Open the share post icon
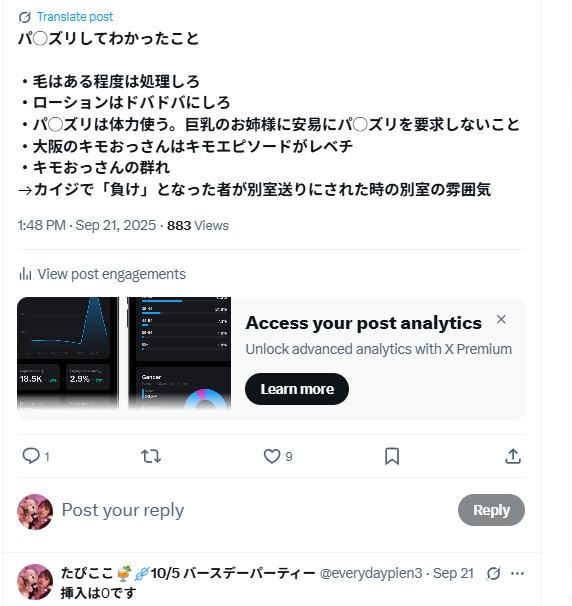This screenshot has width=572, height=606. pyautogui.click(x=513, y=456)
